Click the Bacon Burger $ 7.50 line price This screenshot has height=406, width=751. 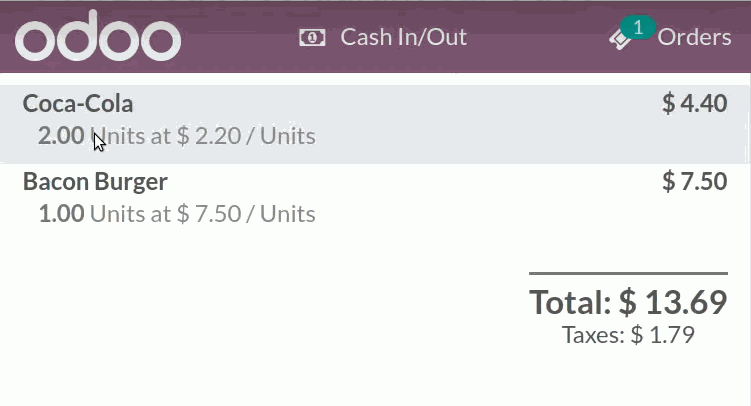pos(694,181)
